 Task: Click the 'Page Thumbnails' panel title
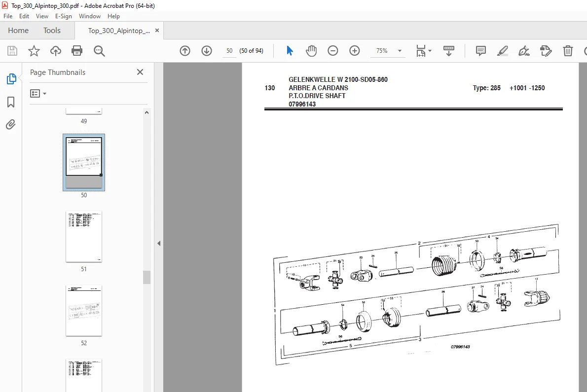pos(58,72)
